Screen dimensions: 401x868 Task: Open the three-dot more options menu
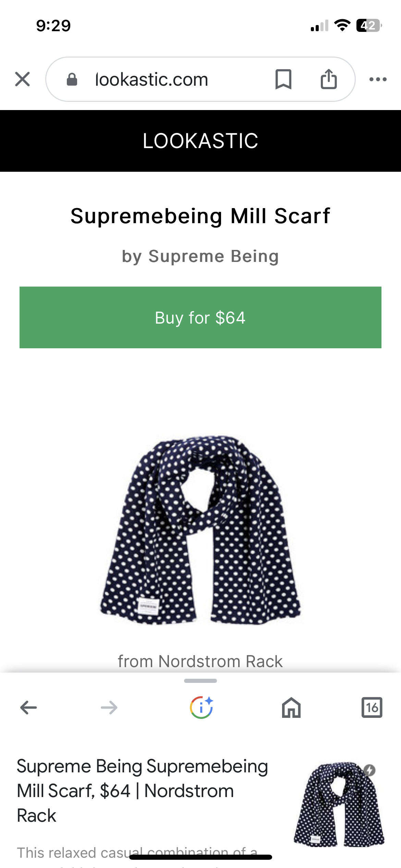coord(378,79)
